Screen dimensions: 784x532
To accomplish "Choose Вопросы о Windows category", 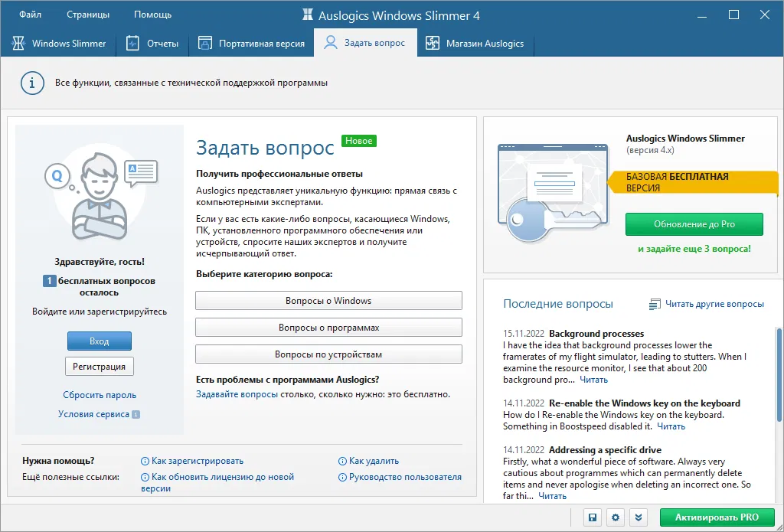I will [x=328, y=301].
